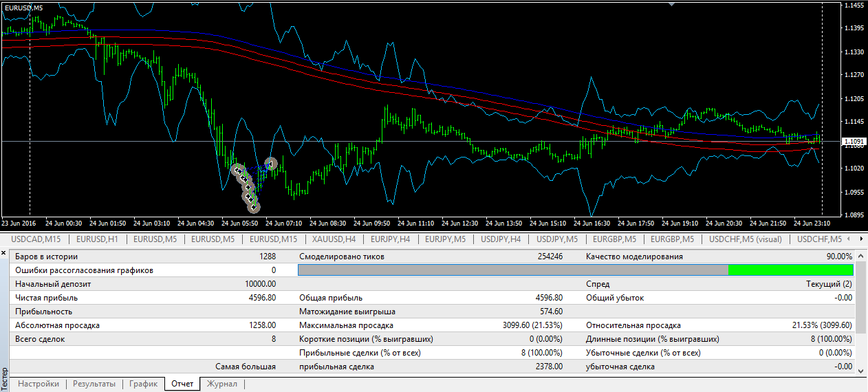
Task: Click the 23 Jun 2016 date axis label
Action: coord(19,223)
